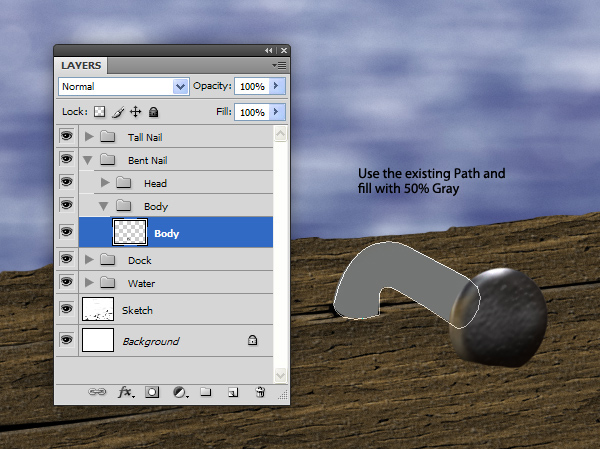600x449 pixels.
Task: Select the Water group name
Action: point(142,284)
